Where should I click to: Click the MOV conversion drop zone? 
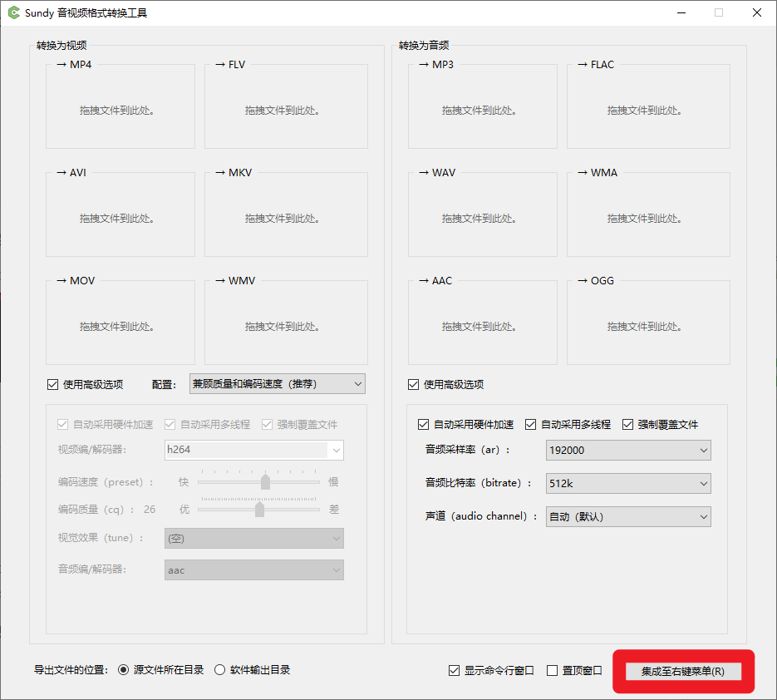(x=120, y=322)
